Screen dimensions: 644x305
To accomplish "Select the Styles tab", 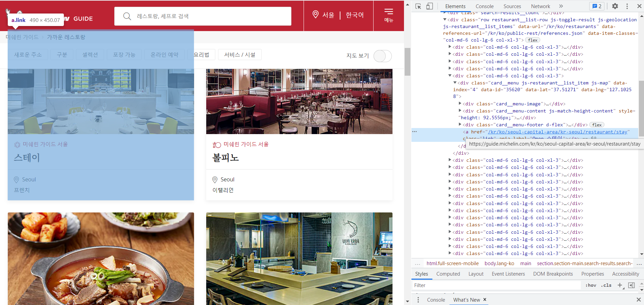I will coord(422,274).
